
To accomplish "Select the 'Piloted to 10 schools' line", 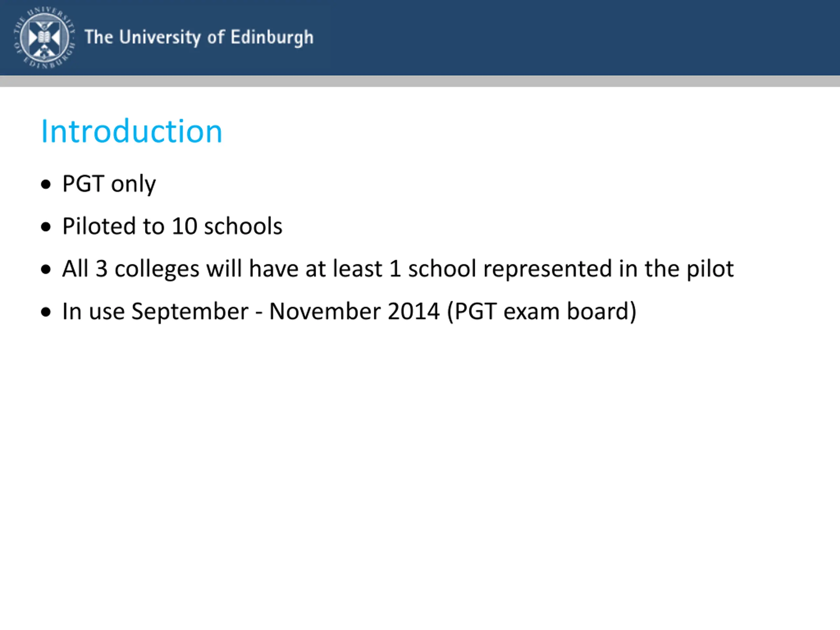I will (172, 226).
